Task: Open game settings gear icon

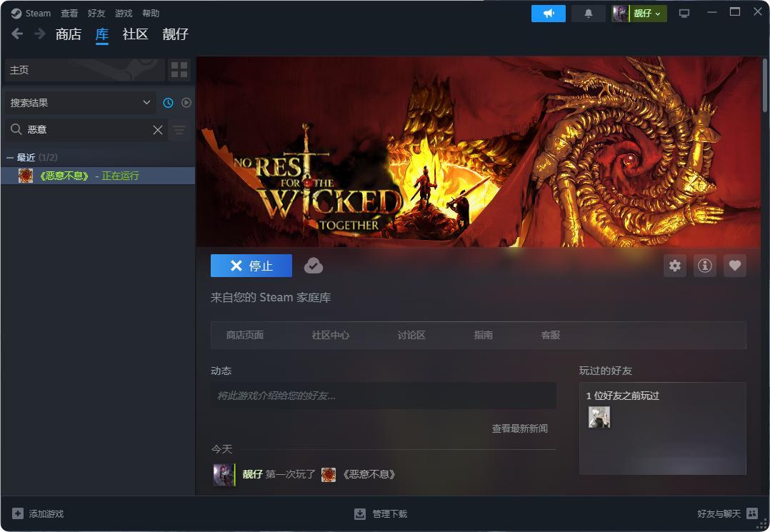Action: point(675,266)
